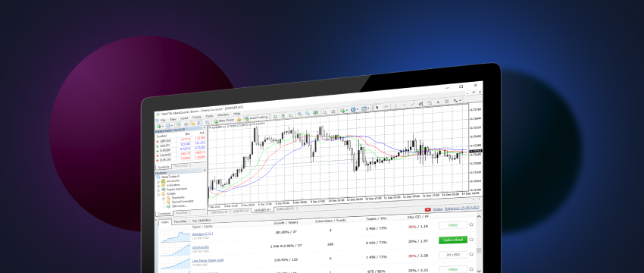
Task: Switch to the EURCAD,H1 chart tab
Action: click(285, 209)
